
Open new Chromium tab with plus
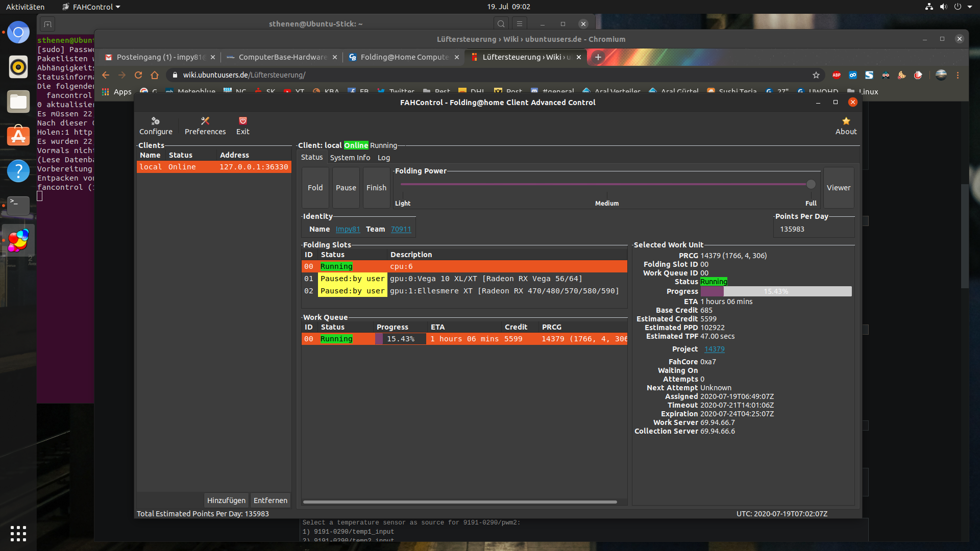click(598, 57)
